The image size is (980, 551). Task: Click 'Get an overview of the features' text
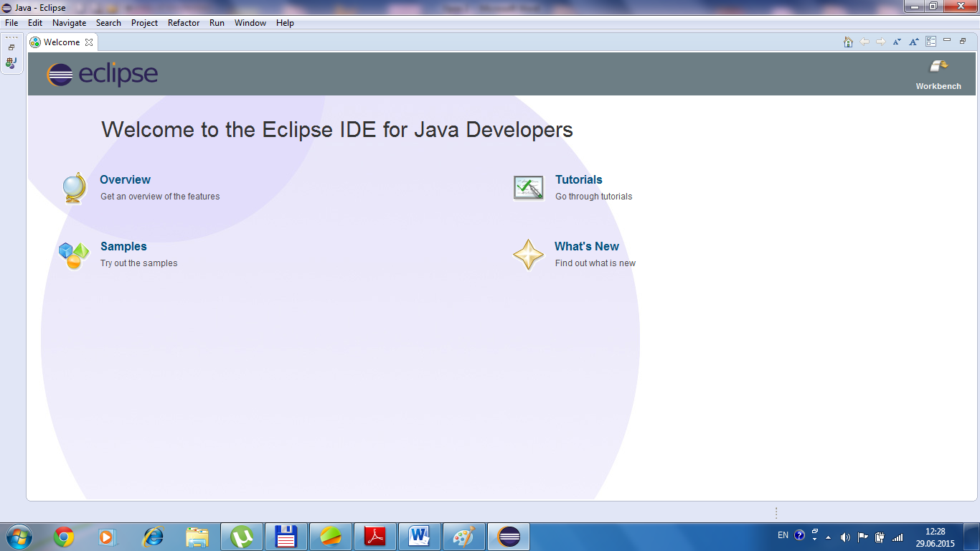160,197
